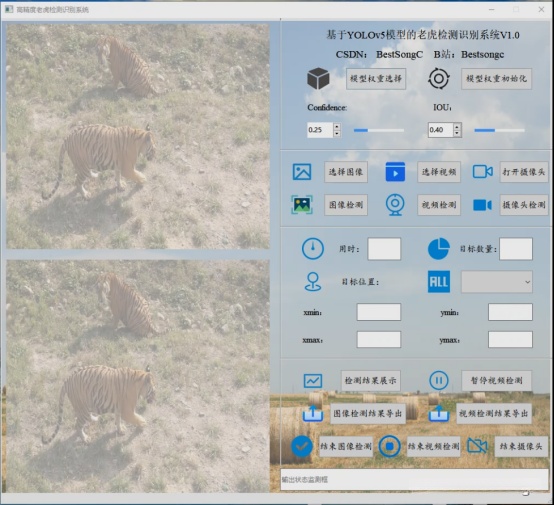The image size is (554, 505).
Task: Start detection with 图像检测 button
Action: pyautogui.click(x=346, y=205)
